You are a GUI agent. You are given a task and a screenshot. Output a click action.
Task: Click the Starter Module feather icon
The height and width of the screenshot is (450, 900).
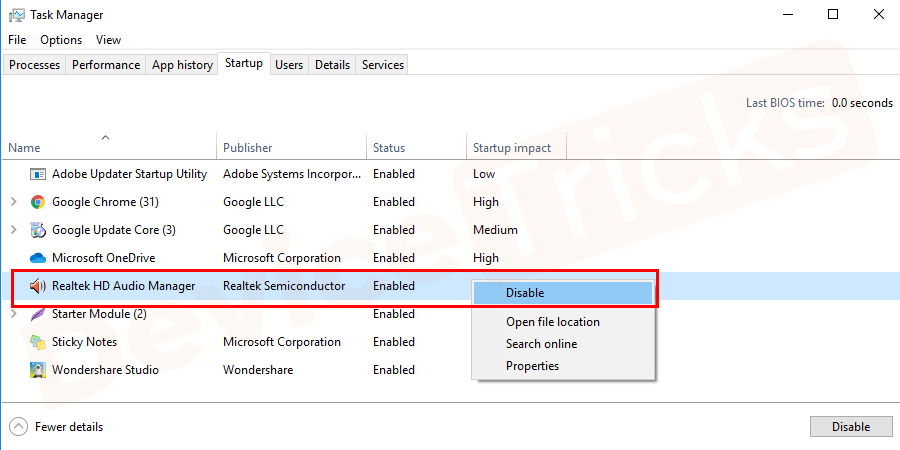pyautogui.click(x=38, y=314)
